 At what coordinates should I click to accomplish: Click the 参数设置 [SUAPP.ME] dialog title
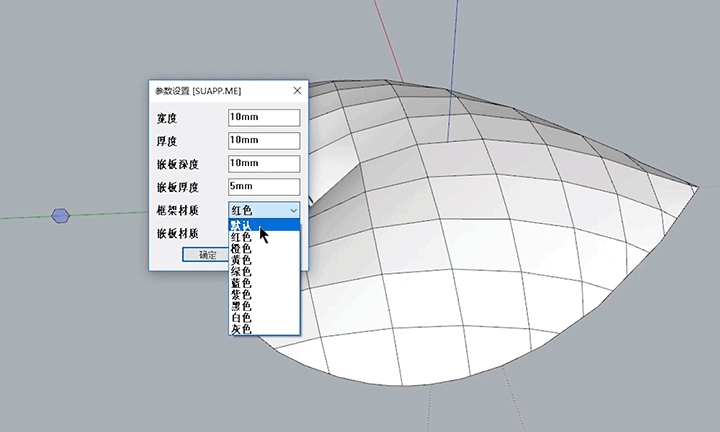coord(198,91)
